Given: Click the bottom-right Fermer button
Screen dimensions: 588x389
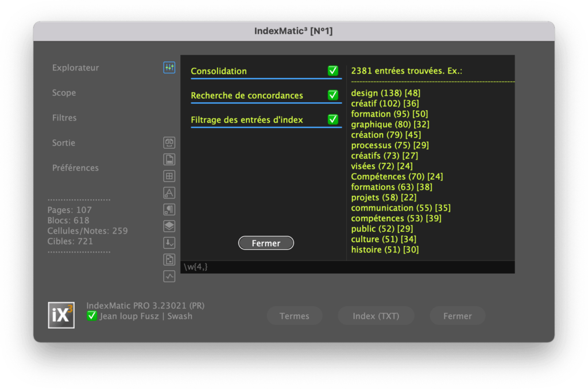Looking at the screenshot, I should [458, 316].
